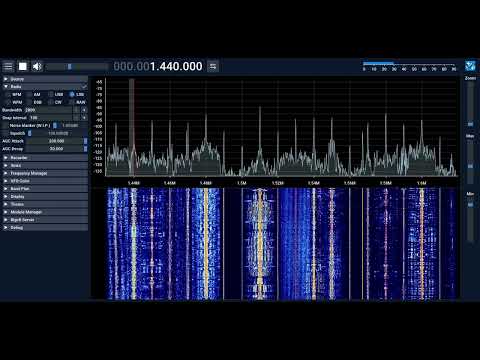Toggle the Radio module enable checkmark
The width and height of the screenshot is (480, 360).
tap(84, 87)
